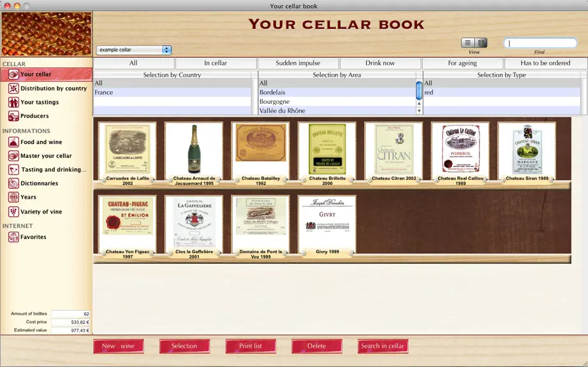Open Chateau Citran 2002 label
This screenshot has height=367, width=588.
pyautogui.click(x=393, y=152)
